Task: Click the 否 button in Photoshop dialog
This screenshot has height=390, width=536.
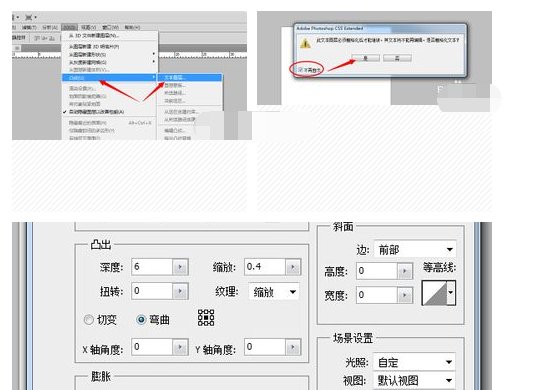Action: 397,58
